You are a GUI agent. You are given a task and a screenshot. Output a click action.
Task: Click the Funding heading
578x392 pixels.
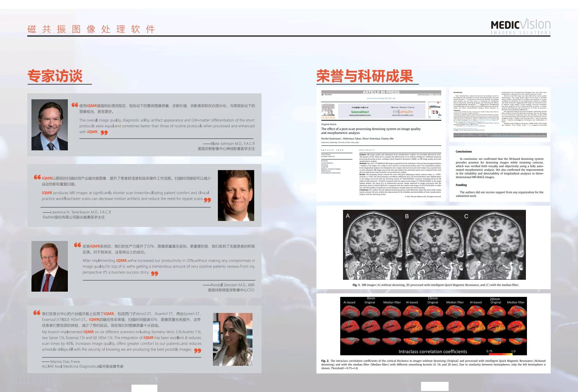pos(461,185)
